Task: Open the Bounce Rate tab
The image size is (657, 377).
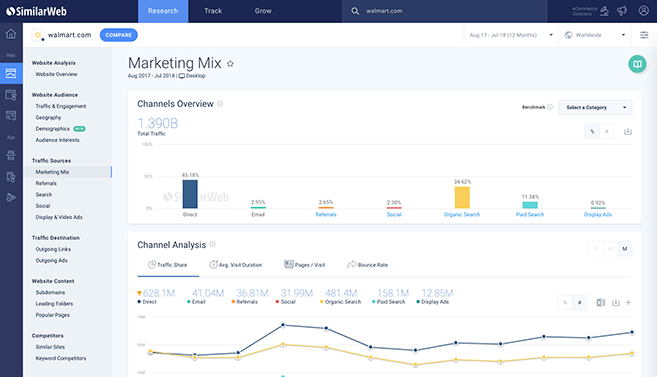Action: click(367, 265)
